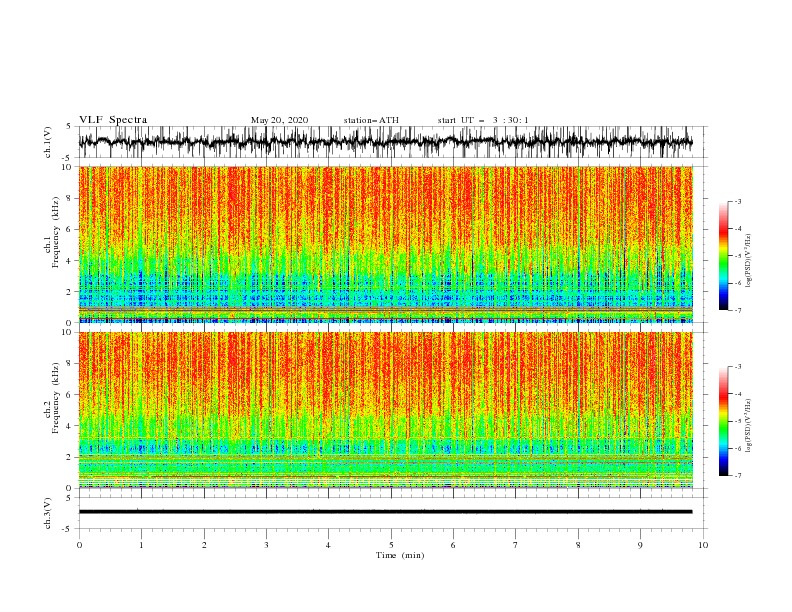Viewport: 792px width, 612px height.
Task: Click the "2" kHz tick on ch.1 spectrogram axis
Action: [70, 291]
